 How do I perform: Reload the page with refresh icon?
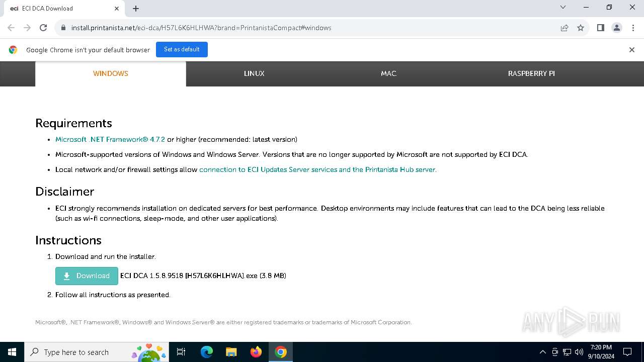click(x=43, y=28)
